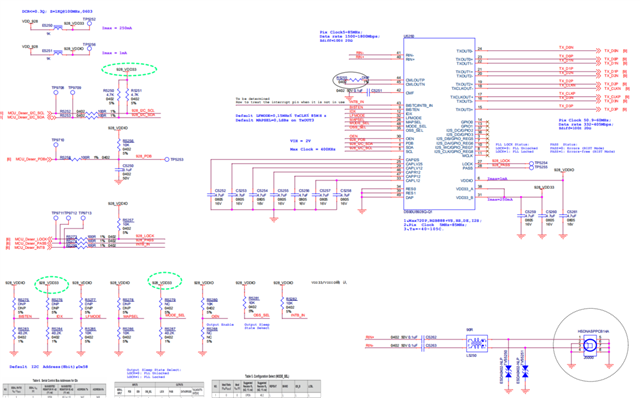Click the Table 5 Configuration Select title
Image resolution: width=640 pixels, height=398 pixels.
266,376
